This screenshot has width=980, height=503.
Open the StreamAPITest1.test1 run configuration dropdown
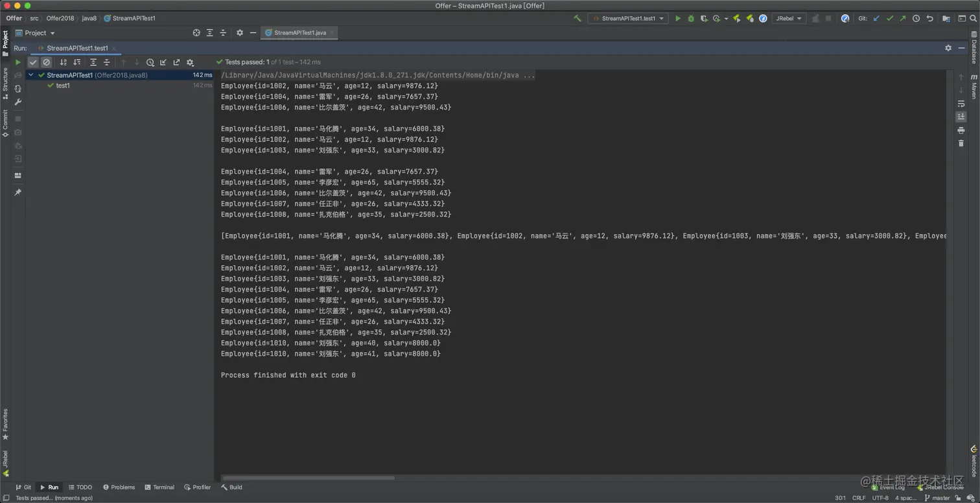click(x=629, y=19)
